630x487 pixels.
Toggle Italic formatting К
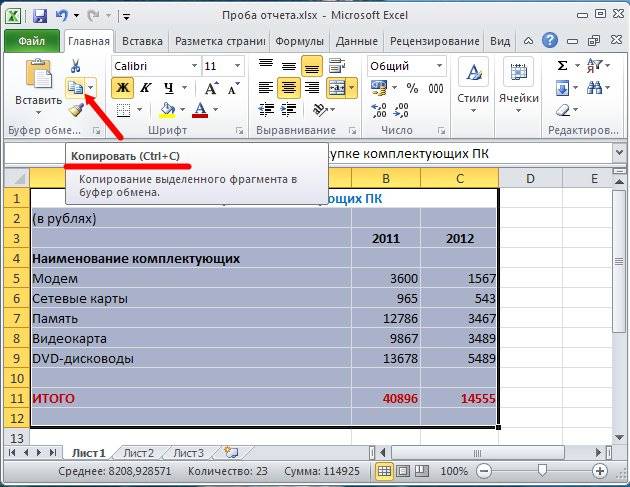tap(145, 88)
